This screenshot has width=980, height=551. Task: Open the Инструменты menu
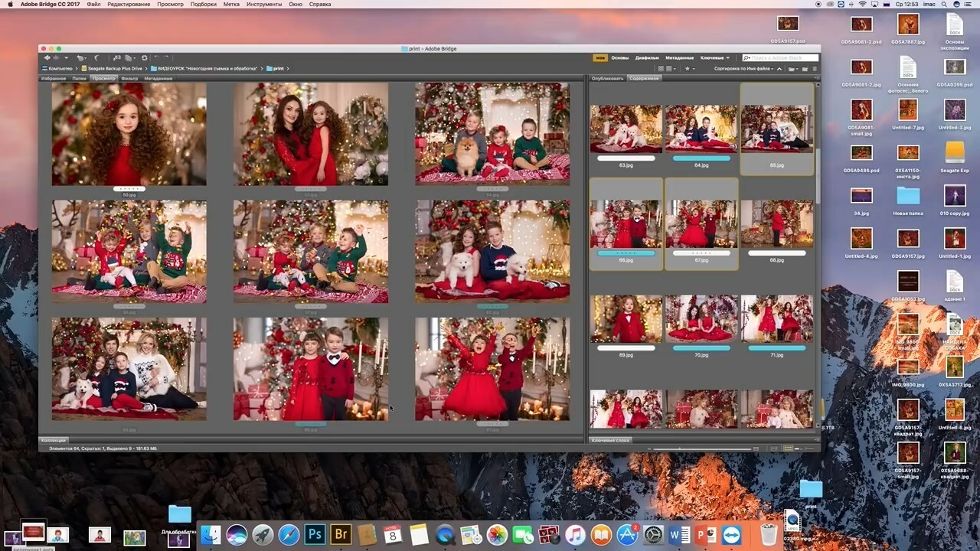coord(263,4)
